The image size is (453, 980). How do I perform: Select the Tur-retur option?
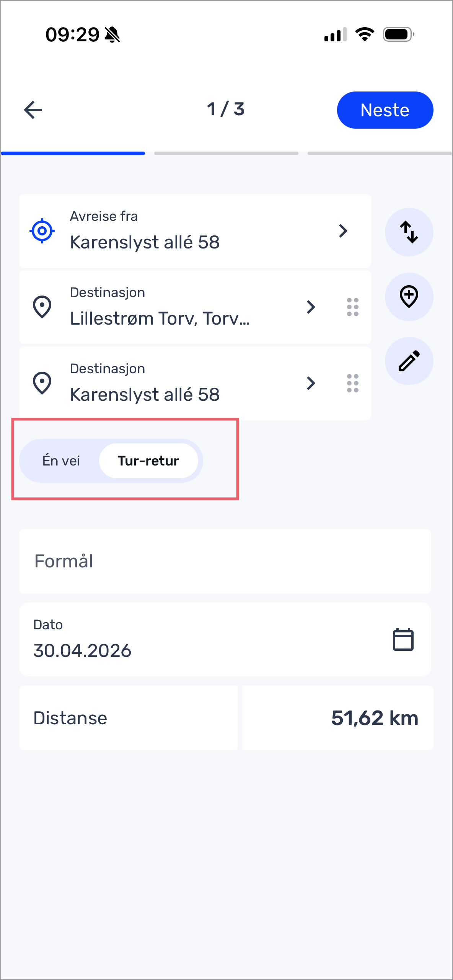[148, 461]
